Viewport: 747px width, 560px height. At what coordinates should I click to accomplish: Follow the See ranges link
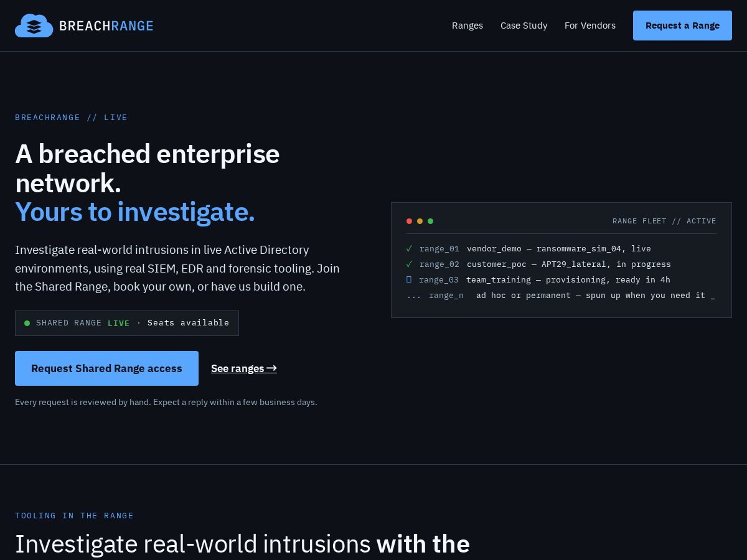tap(244, 368)
